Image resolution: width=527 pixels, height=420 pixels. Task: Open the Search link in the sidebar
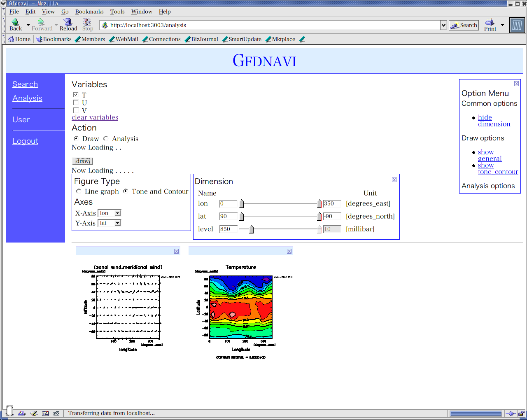pyautogui.click(x=25, y=84)
